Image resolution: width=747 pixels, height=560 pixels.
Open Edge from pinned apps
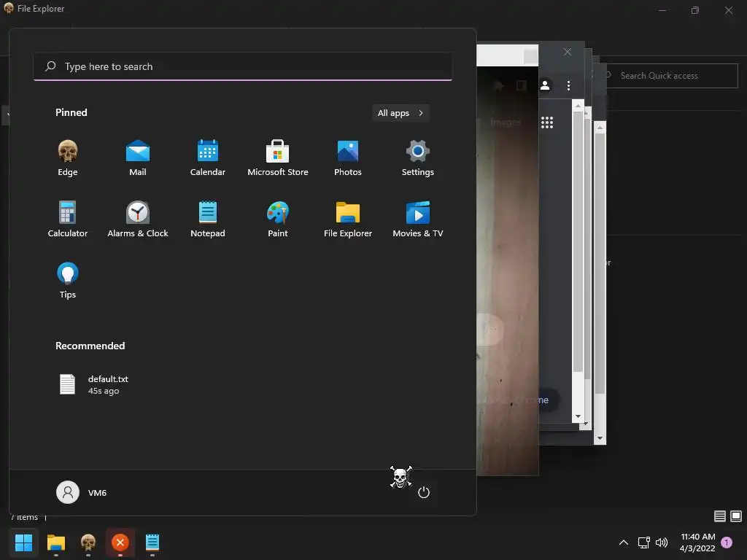pyautogui.click(x=68, y=158)
